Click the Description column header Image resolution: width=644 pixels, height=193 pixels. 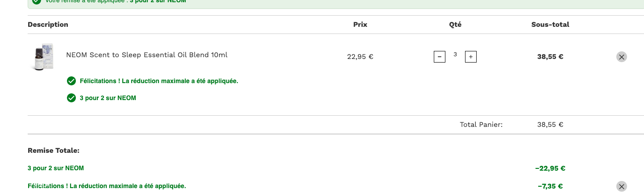[48, 25]
